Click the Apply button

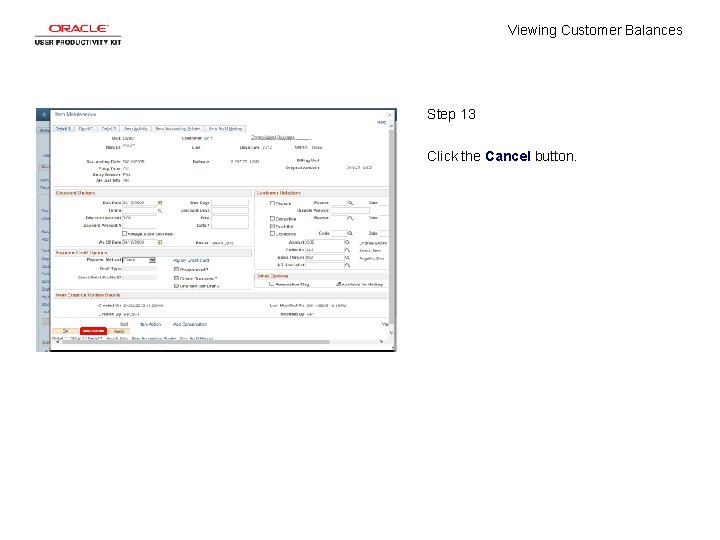(119, 331)
